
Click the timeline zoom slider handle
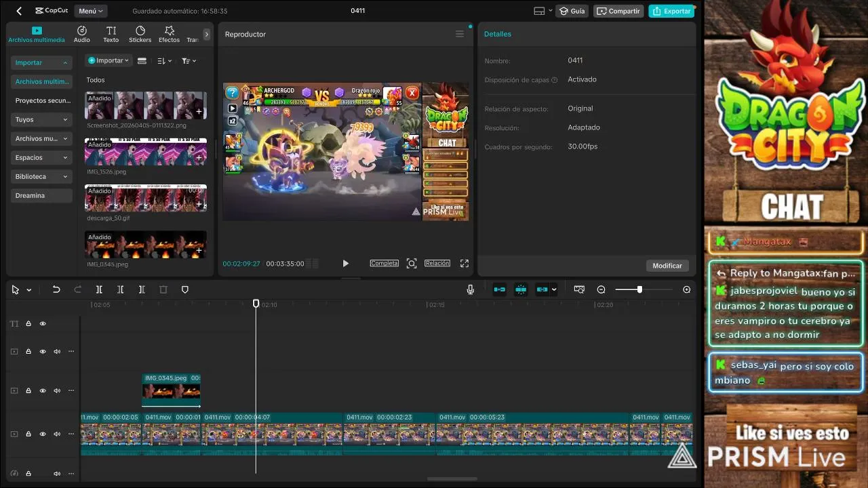(x=639, y=289)
